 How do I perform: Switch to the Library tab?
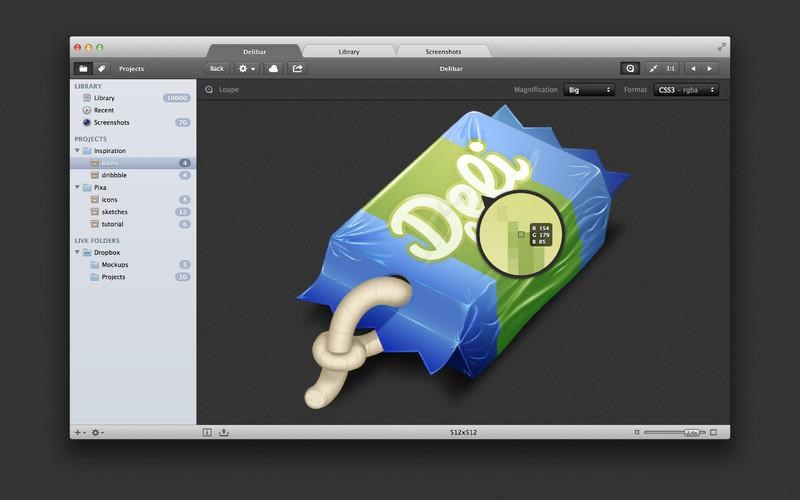[x=349, y=51]
